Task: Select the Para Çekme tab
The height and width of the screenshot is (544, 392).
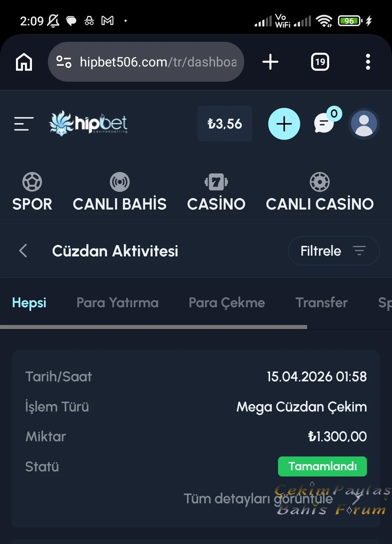Action: [x=227, y=303]
